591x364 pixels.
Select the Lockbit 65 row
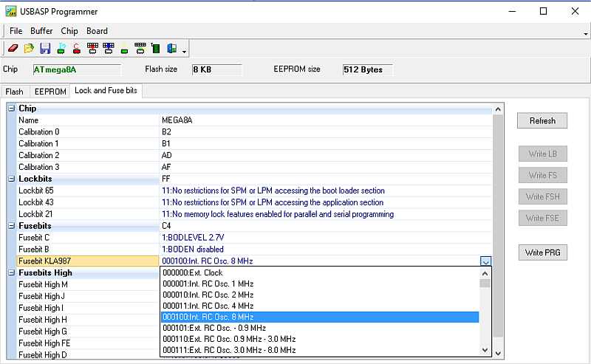(254, 190)
